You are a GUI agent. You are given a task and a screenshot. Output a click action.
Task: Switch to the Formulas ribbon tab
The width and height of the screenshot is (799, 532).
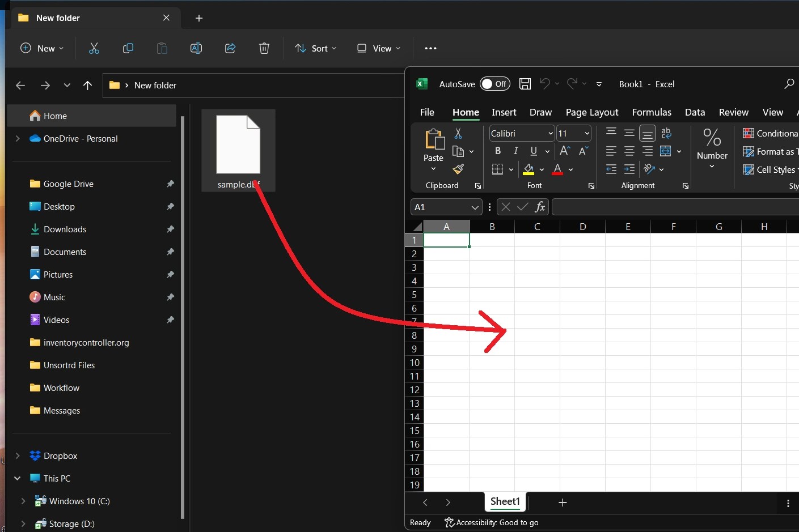point(651,112)
